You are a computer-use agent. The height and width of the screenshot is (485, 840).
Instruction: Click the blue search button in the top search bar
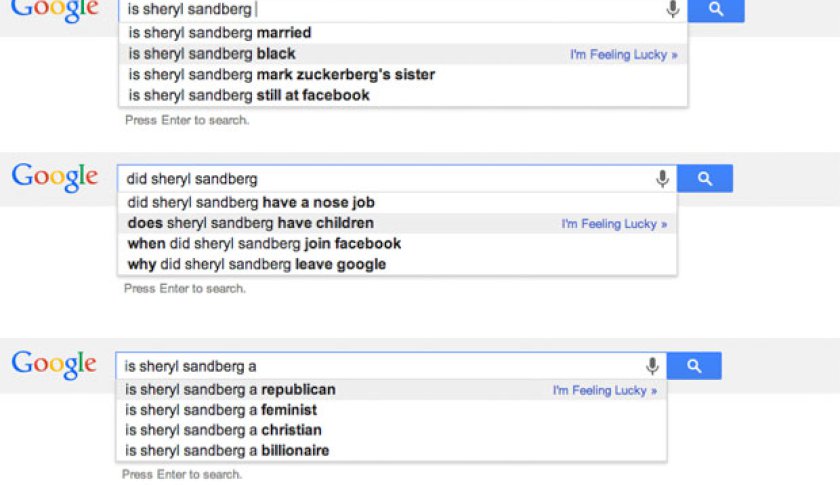point(716,9)
